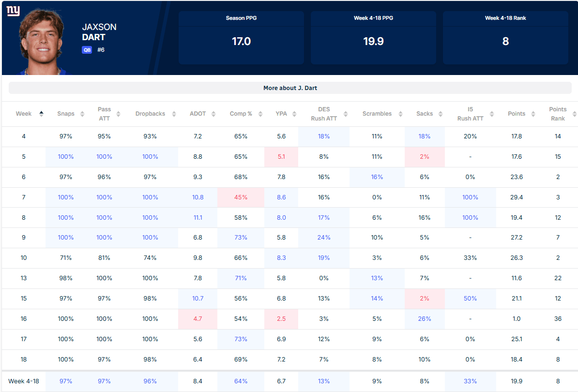Click the Points column sort arrows

[x=533, y=114]
